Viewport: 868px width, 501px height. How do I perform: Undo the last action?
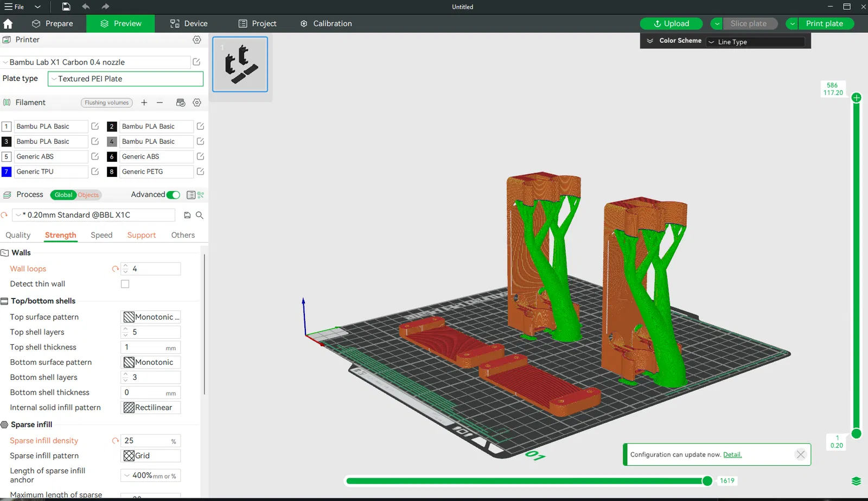pyautogui.click(x=86, y=7)
